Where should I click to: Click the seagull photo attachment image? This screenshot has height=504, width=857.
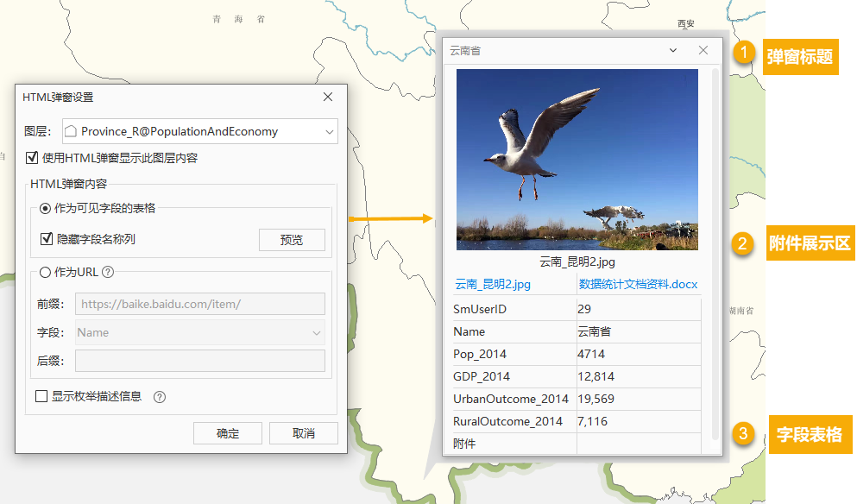pyautogui.click(x=577, y=159)
